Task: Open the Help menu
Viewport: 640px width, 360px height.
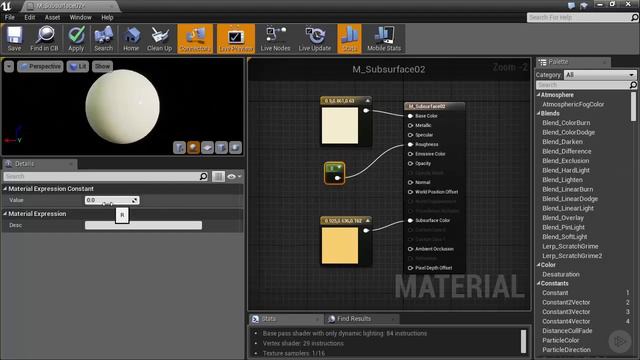Action: pyautogui.click(x=107, y=17)
